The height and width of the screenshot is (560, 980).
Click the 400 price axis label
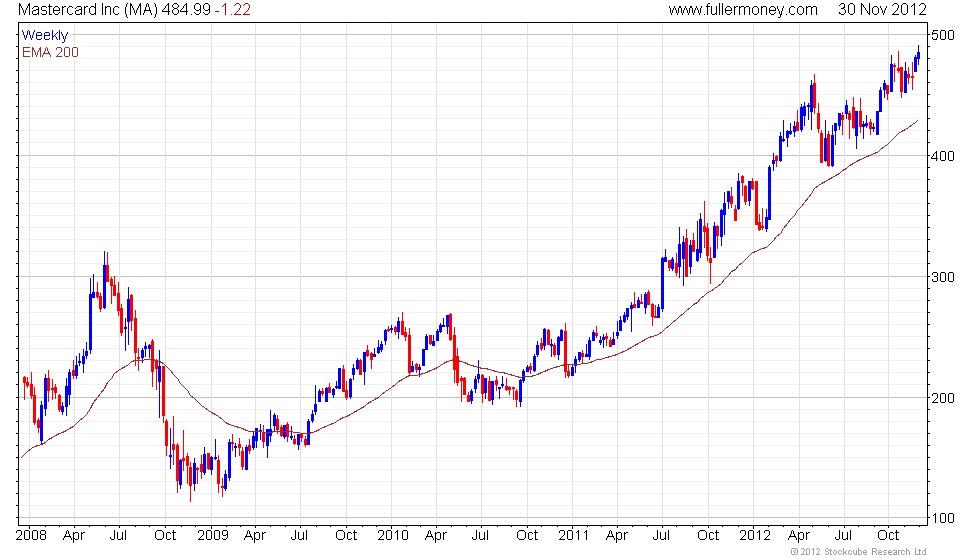(x=942, y=156)
